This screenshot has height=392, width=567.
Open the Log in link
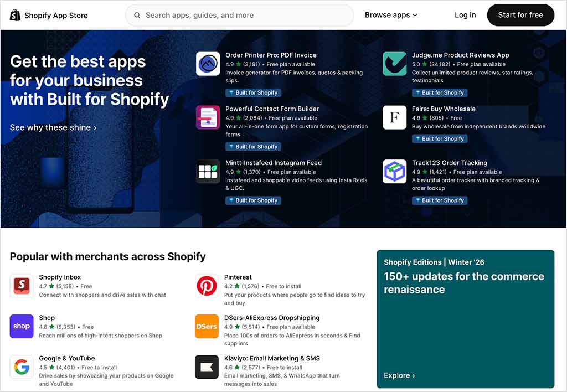click(x=465, y=15)
